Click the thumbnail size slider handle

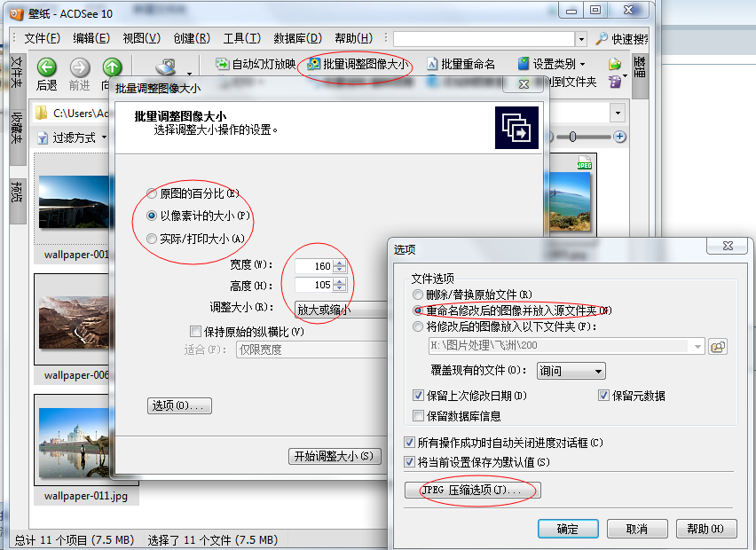pyautogui.click(x=572, y=137)
